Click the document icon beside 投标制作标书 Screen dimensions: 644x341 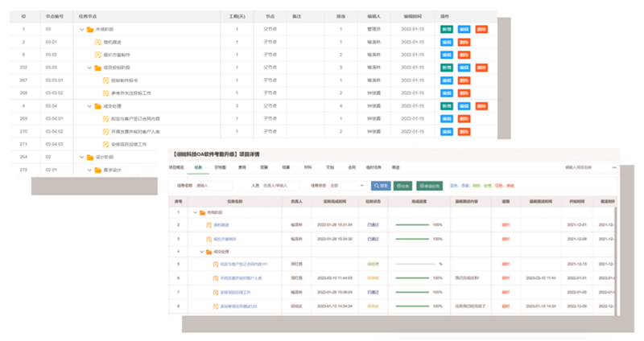[105, 80]
